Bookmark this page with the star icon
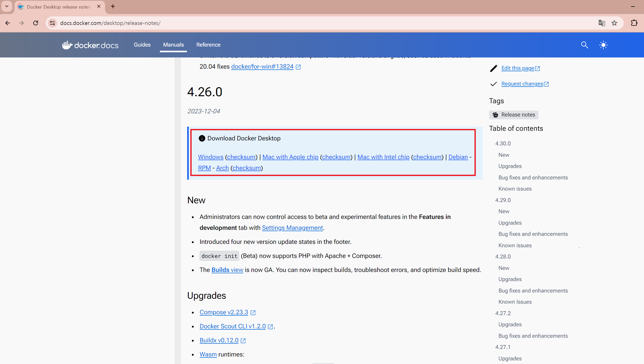Image resolution: width=644 pixels, height=364 pixels. point(614,23)
